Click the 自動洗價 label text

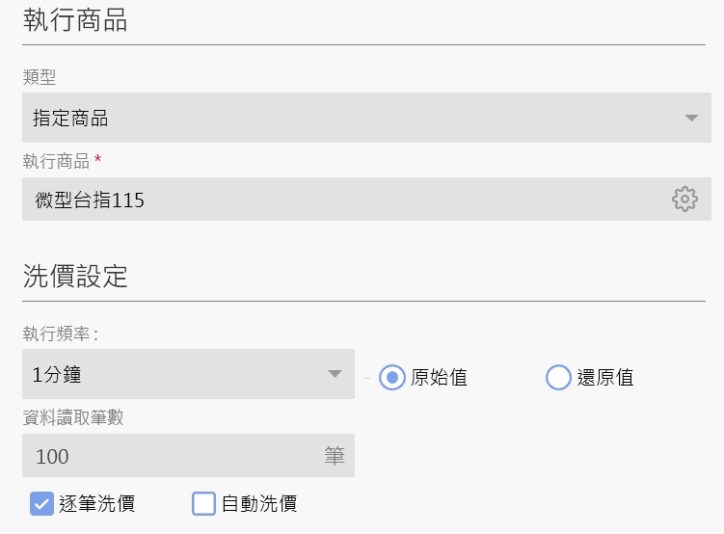pos(260,504)
